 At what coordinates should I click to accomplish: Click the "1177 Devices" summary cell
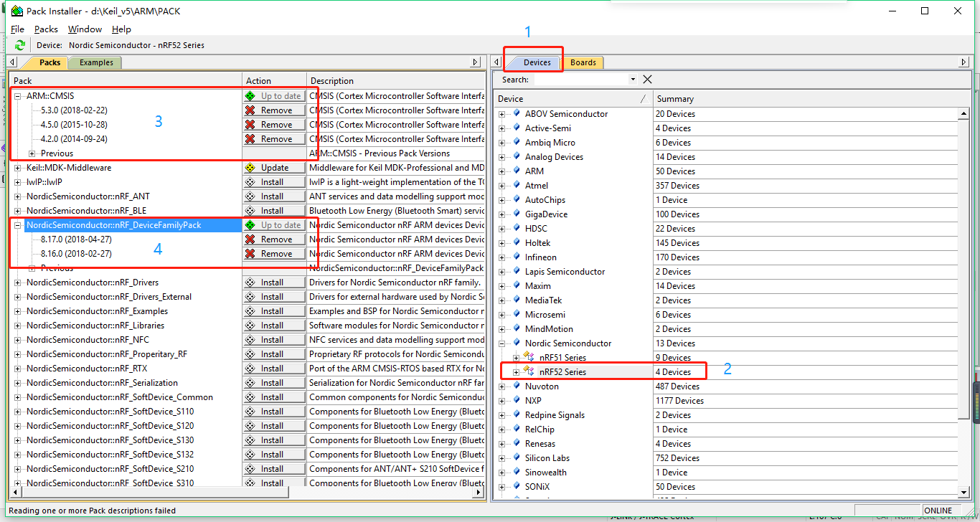pos(679,401)
